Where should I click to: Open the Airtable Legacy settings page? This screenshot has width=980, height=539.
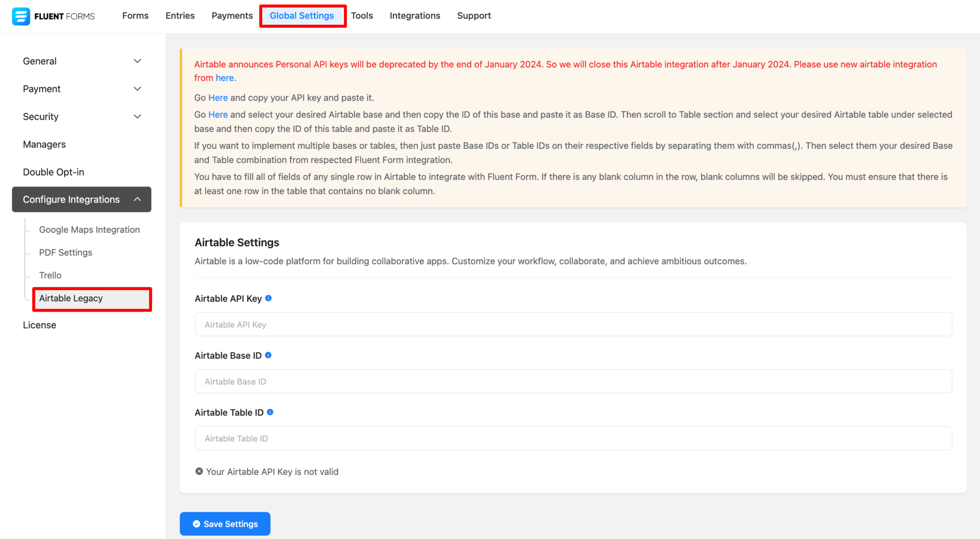pyautogui.click(x=70, y=298)
